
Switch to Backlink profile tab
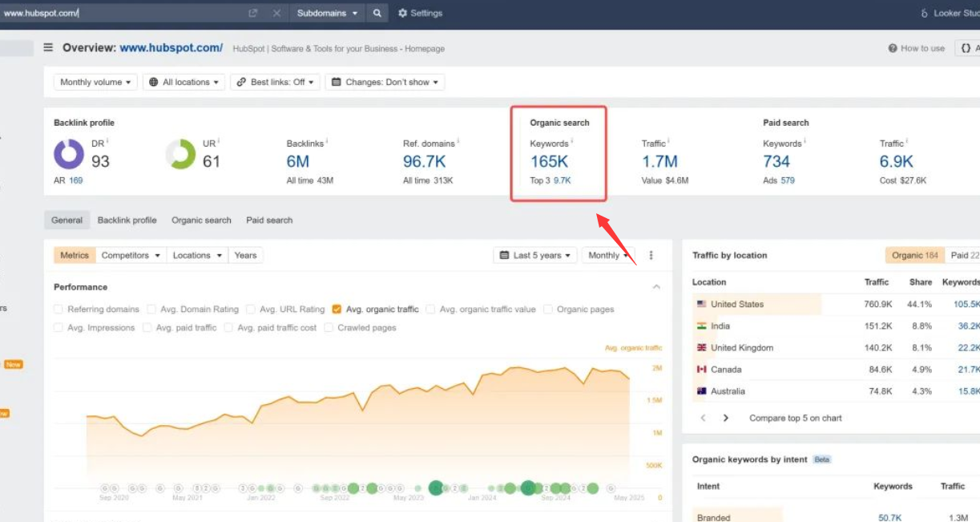click(127, 220)
